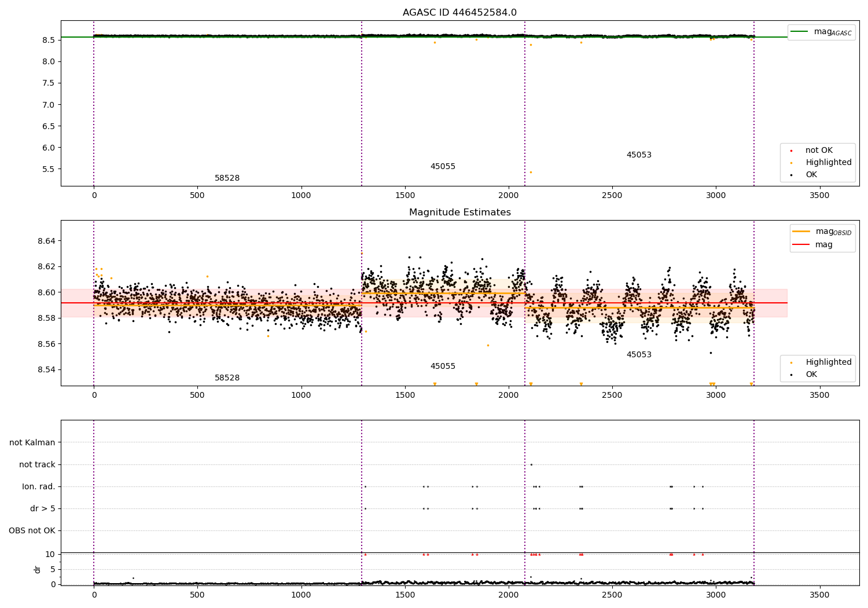Image resolution: width=868 pixels, height=608 pixels.
Task: Click 'OK' legend entry below Highlighted in top plot
Action: [x=811, y=175]
